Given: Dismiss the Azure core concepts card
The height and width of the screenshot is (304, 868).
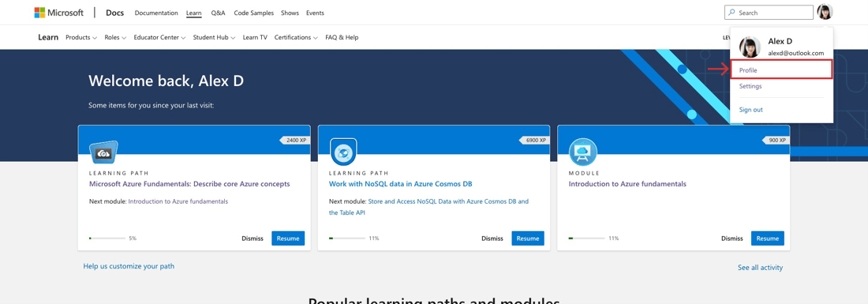Looking at the screenshot, I should click(x=253, y=238).
